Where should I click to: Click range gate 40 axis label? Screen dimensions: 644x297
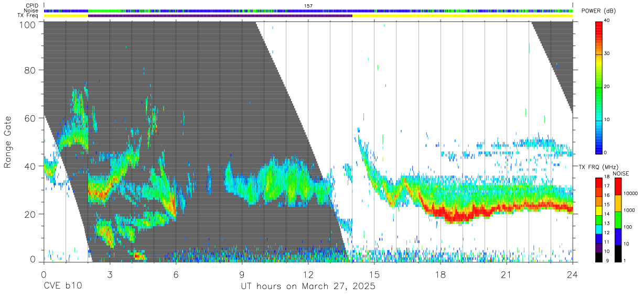(x=30, y=166)
